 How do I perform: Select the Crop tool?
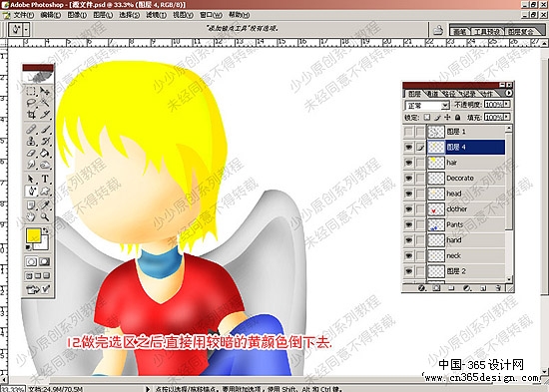point(31,115)
